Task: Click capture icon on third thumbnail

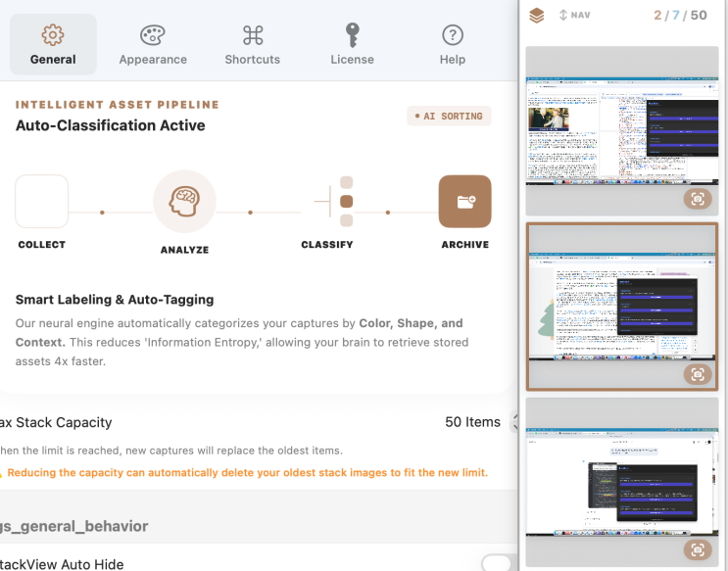Action: click(x=698, y=550)
